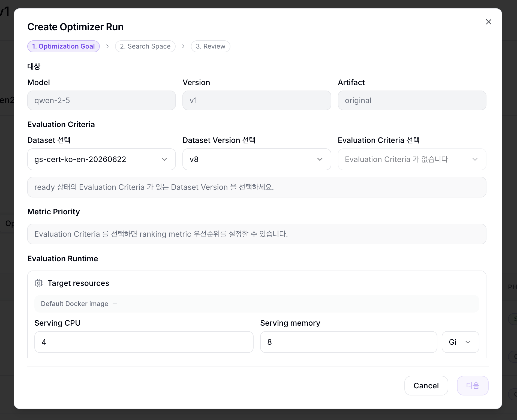Go to the 3. Review step
Viewport: 517px width, 420px height.
pyautogui.click(x=211, y=46)
